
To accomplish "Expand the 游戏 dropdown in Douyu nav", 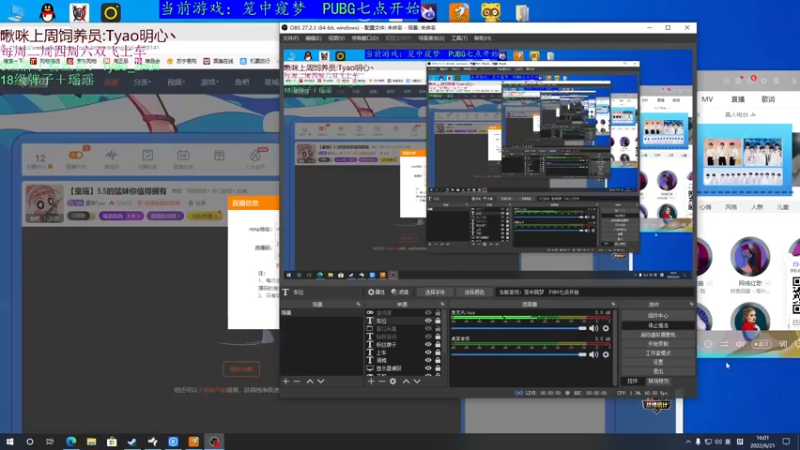I will (x=210, y=82).
